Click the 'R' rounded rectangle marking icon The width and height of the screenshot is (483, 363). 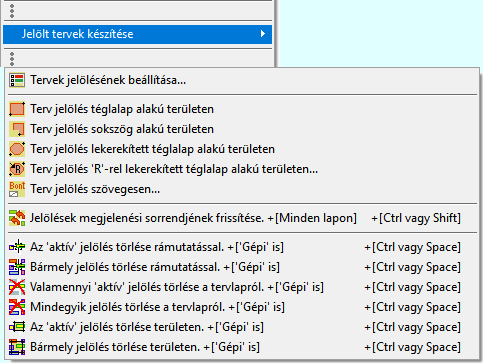point(17,169)
